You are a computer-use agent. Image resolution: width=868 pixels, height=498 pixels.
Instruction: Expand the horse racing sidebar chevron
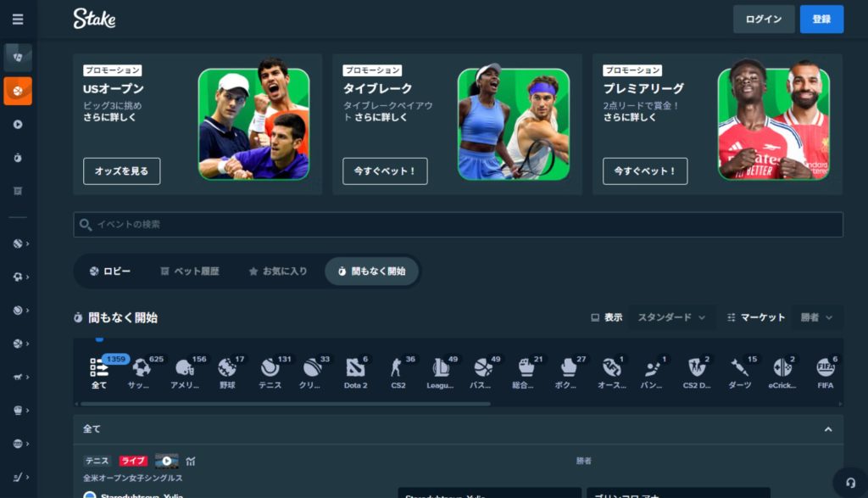pyautogui.click(x=27, y=377)
